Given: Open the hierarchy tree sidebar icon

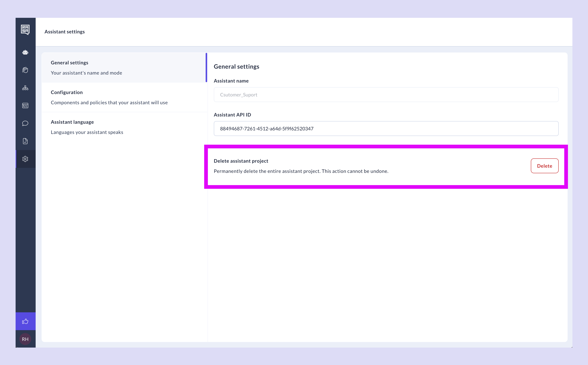Looking at the screenshot, I should (25, 88).
